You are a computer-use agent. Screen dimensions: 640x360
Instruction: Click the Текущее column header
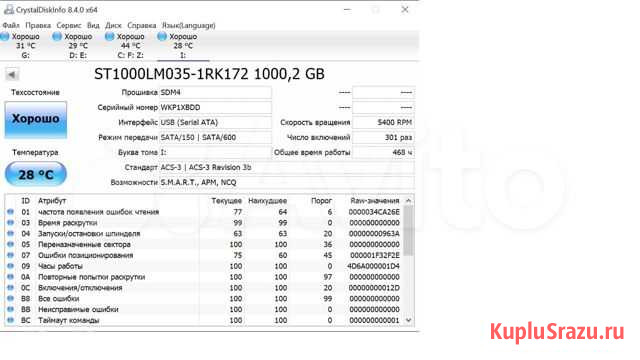(227, 201)
